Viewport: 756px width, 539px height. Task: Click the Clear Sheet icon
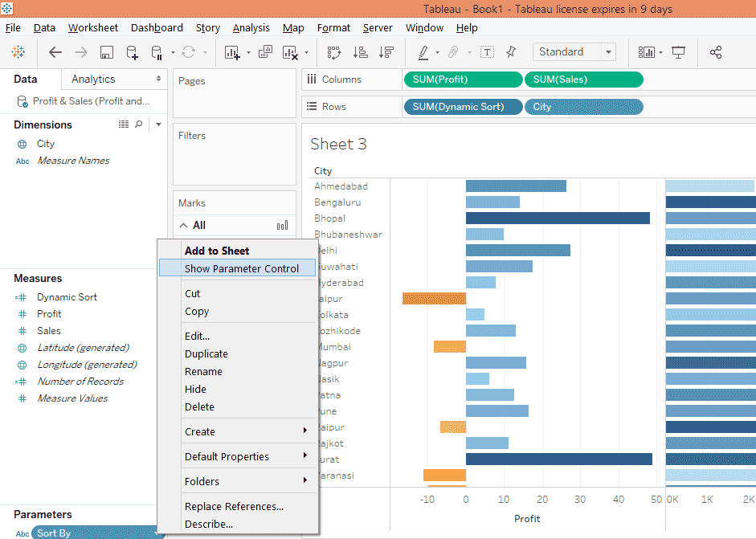point(291,52)
